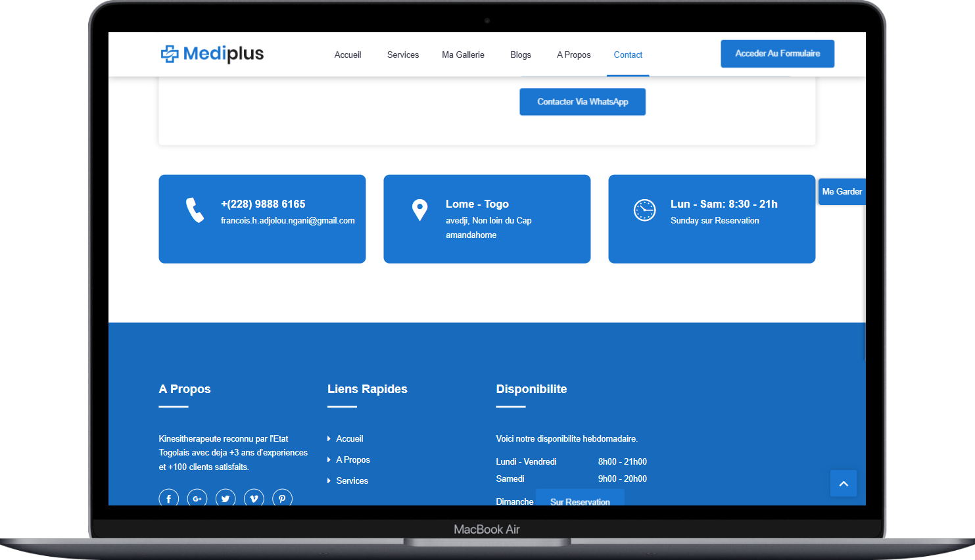The height and width of the screenshot is (560, 975).
Task: Click the map location pin icon
Action: pyautogui.click(x=419, y=210)
